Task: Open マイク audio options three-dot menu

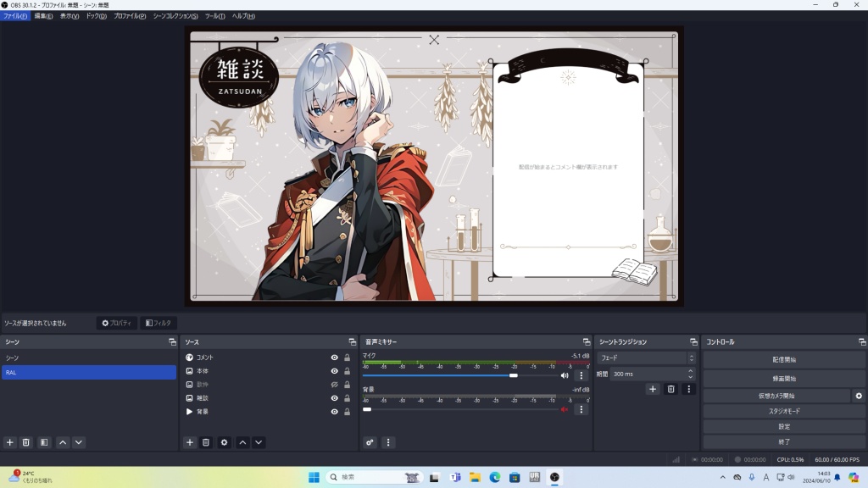Action: click(x=581, y=375)
